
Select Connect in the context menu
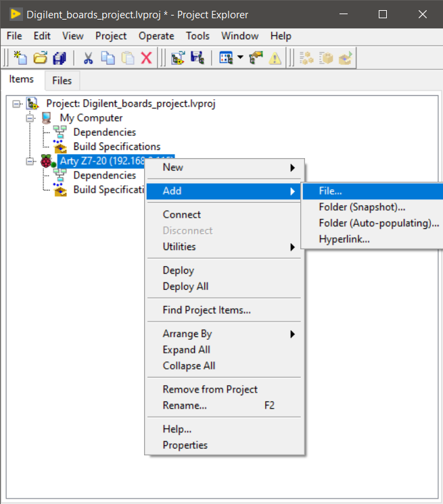click(x=225, y=214)
